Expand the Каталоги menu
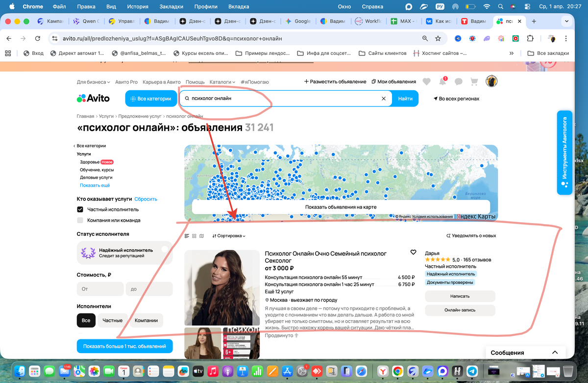The height and width of the screenshot is (383, 588). pos(222,82)
